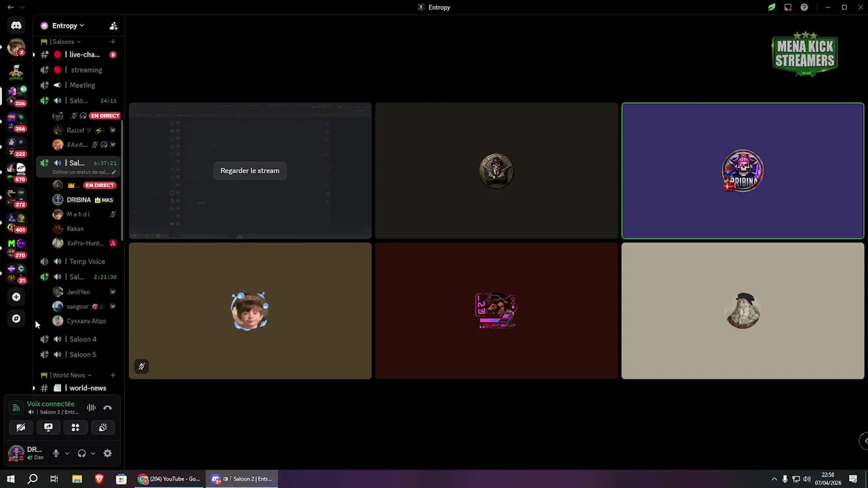Viewport: 868px width, 488px height.
Task: Select user DRIBINA in the voice list
Action: pos(85,200)
